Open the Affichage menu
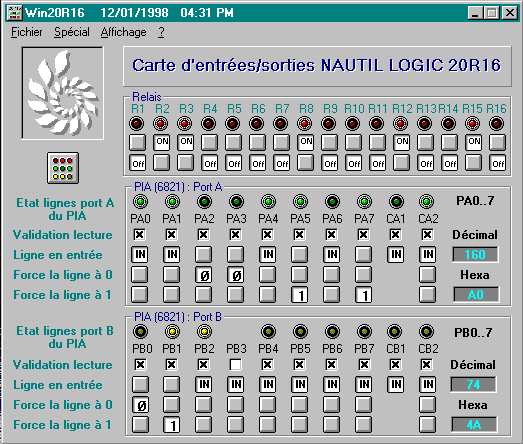 (x=123, y=32)
